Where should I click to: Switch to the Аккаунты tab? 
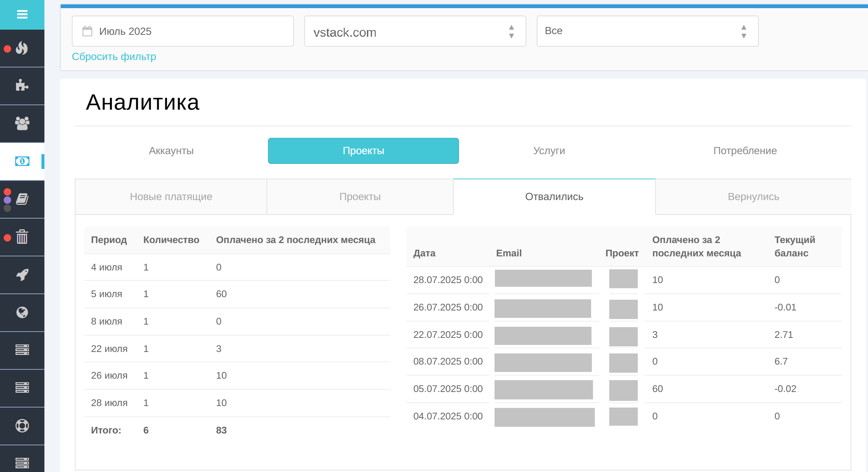171,151
